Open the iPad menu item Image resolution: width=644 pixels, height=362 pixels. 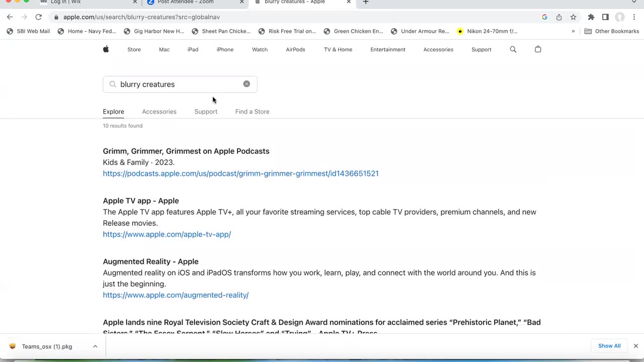193,49
